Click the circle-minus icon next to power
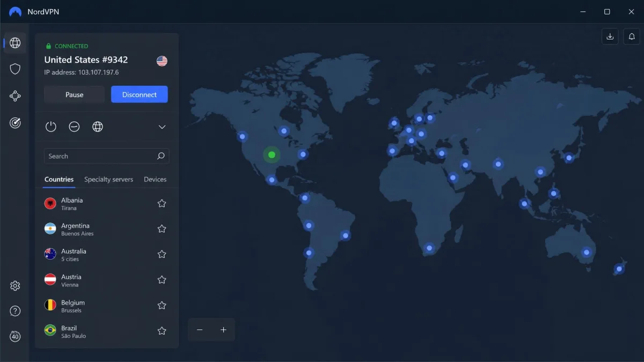The width and height of the screenshot is (644, 362). click(x=74, y=127)
